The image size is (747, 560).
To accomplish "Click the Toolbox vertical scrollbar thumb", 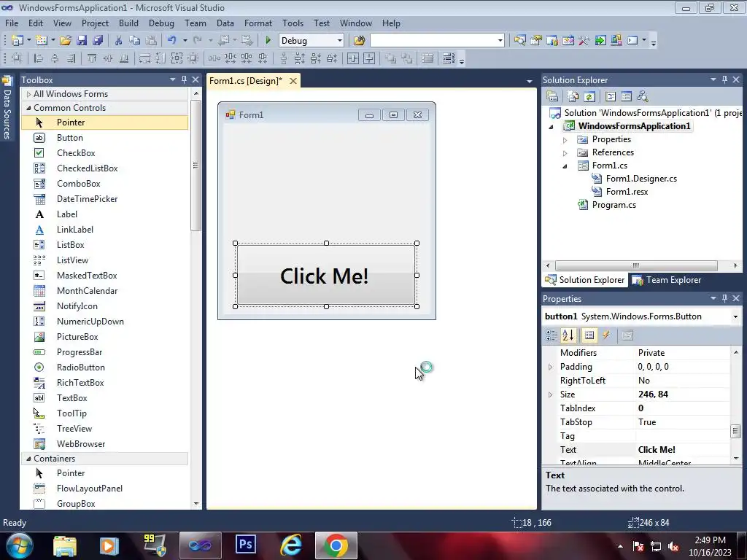I will [196, 166].
